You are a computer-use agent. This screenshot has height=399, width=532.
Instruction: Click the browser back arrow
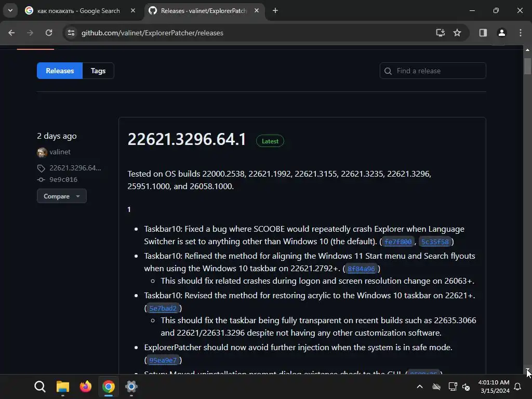coord(11,33)
